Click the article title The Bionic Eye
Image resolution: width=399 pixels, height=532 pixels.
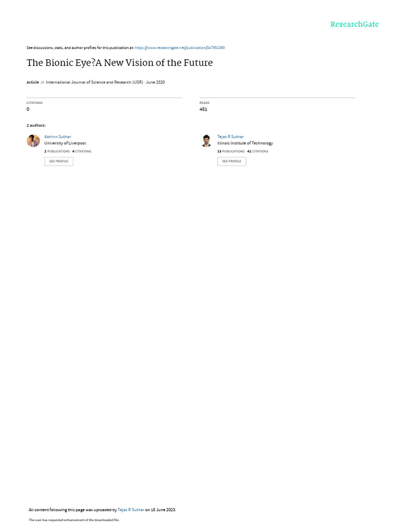119,63
